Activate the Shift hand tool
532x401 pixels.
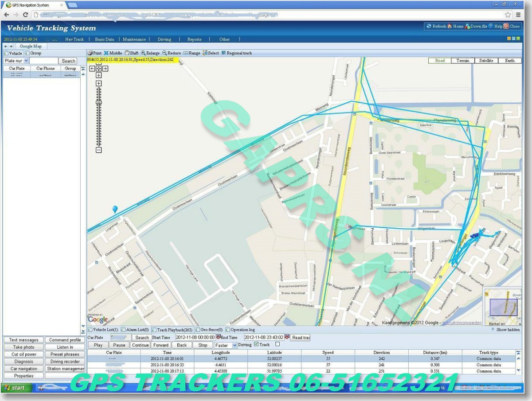[131, 53]
